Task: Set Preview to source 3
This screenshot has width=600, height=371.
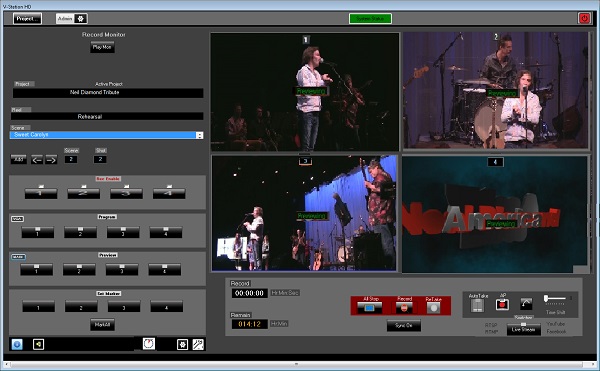Action: coord(122,270)
